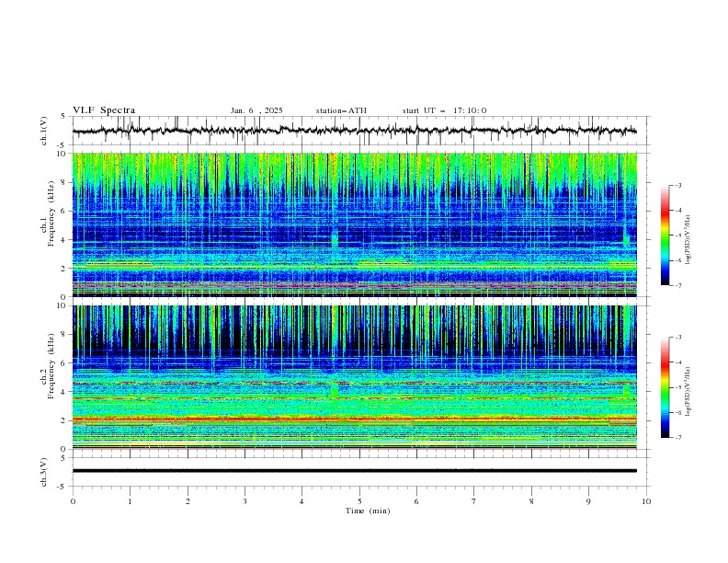
Task: Click the "-7" label on ch.1 color scale
Action: coord(678,286)
